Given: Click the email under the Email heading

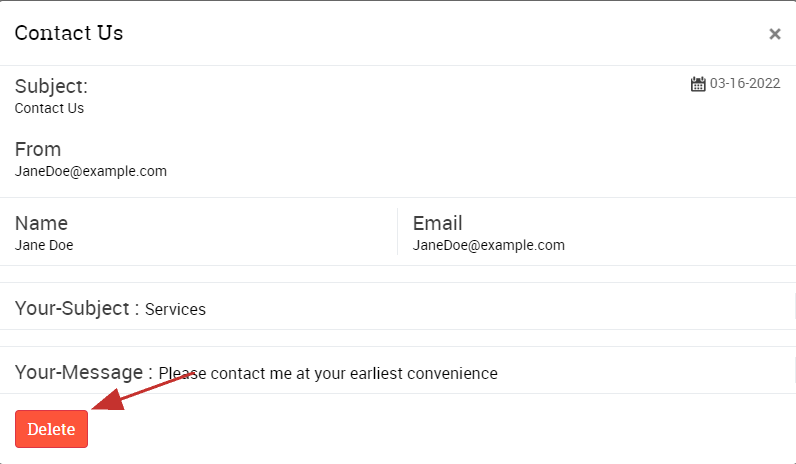Looking at the screenshot, I should point(489,245).
